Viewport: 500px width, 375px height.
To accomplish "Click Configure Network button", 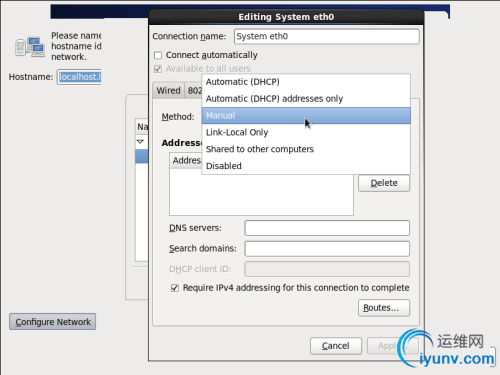I will tap(53, 322).
